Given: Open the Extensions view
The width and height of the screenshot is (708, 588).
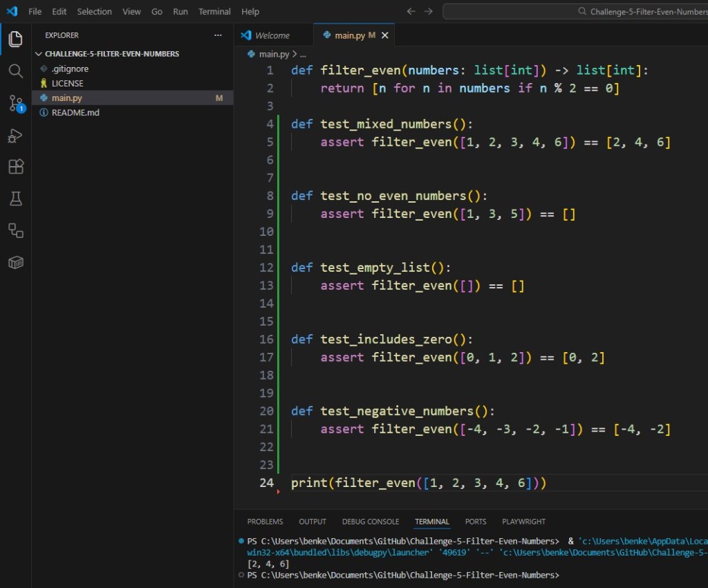Looking at the screenshot, I should pos(15,166).
